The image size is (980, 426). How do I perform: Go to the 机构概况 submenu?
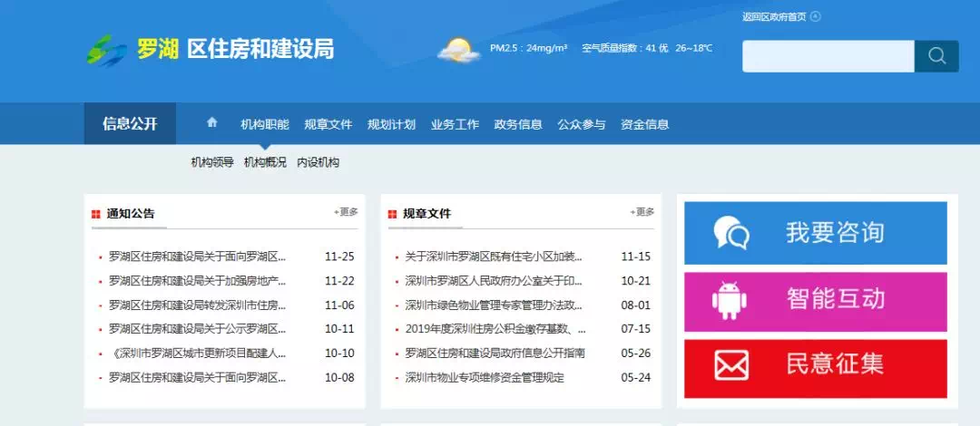(x=265, y=162)
